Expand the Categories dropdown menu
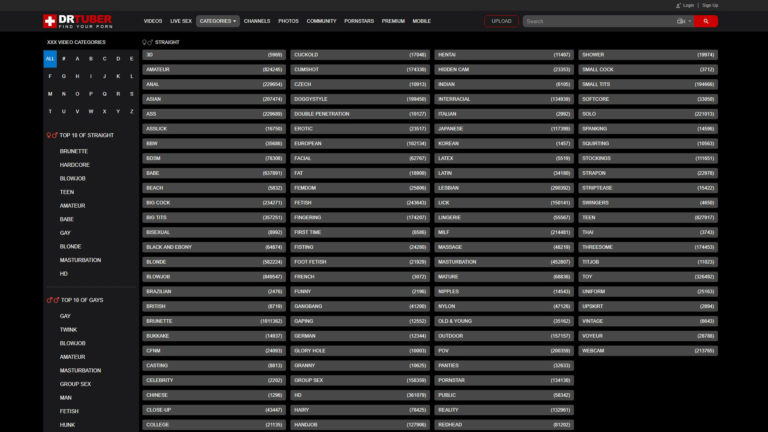 218,21
